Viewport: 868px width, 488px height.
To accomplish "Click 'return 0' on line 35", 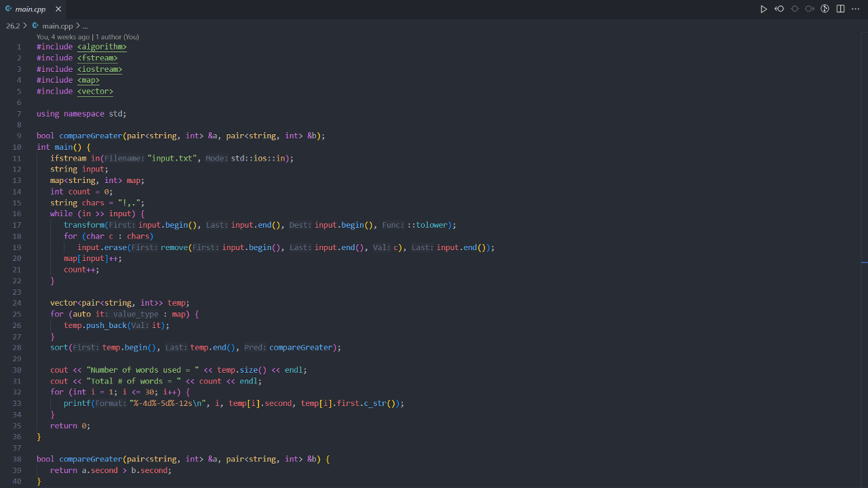I will tap(68, 426).
